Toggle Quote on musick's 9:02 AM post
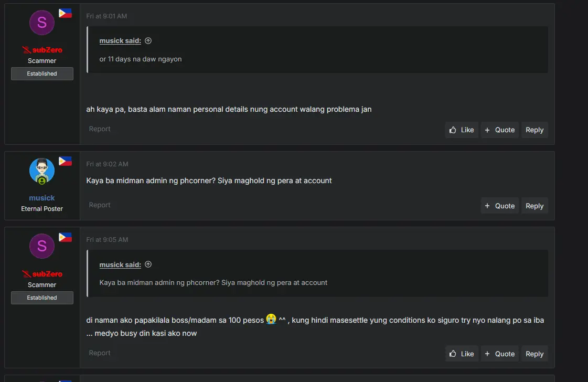Screen dimensions: 588x382 pos(499,206)
